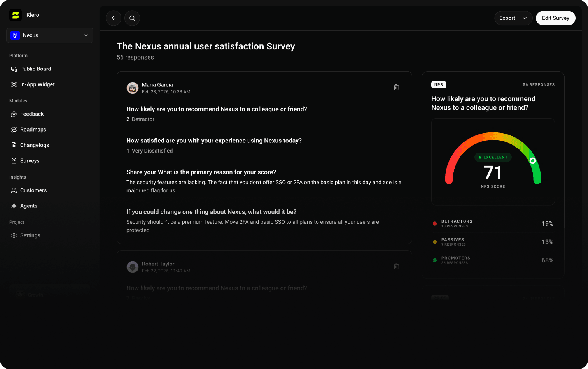Click the '1 Very Dissatisfied' answer
Viewport: 588px width, 369px height.
point(150,151)
